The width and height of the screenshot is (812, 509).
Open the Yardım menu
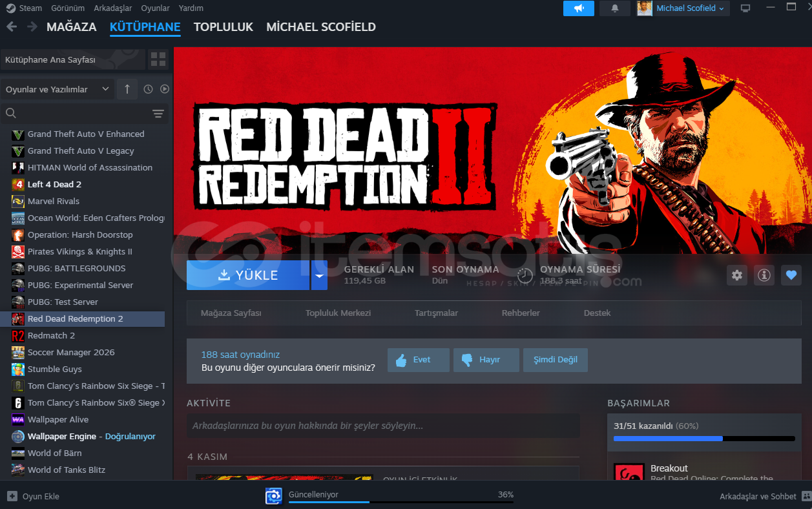click(191, 8)
